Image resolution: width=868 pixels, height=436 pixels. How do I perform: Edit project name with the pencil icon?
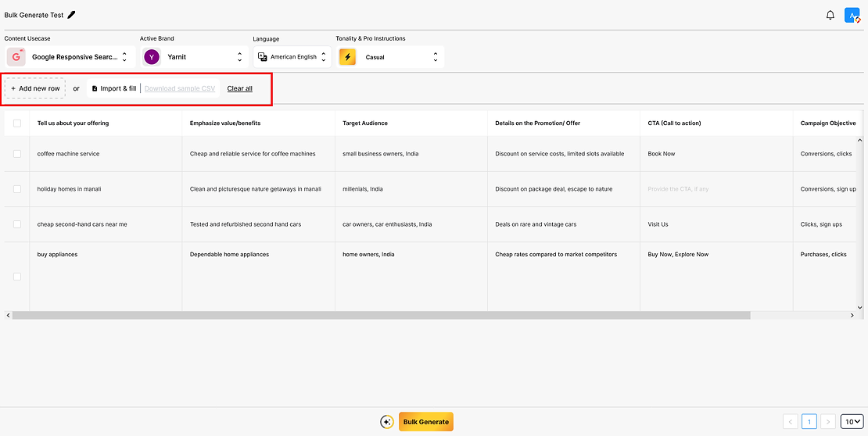click(x=71, y=15)
